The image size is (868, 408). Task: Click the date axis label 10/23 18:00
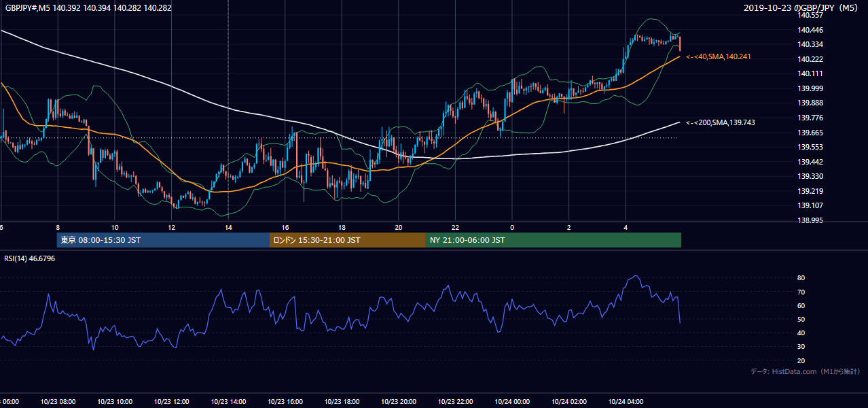click(342, 401)
